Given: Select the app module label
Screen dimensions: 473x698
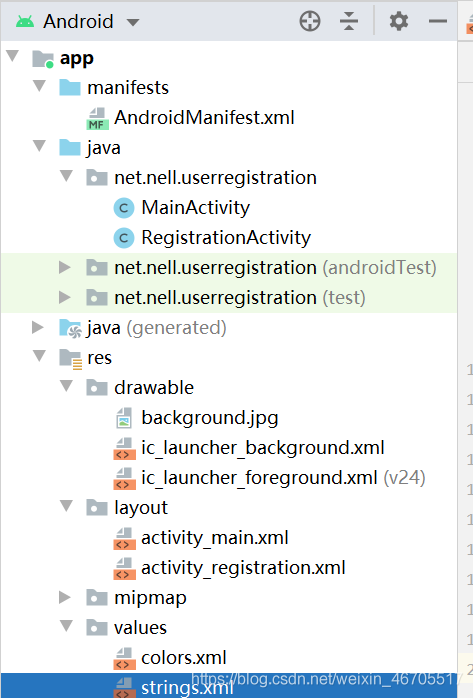Looking at the screenshot, I should [x=77, y=58].
